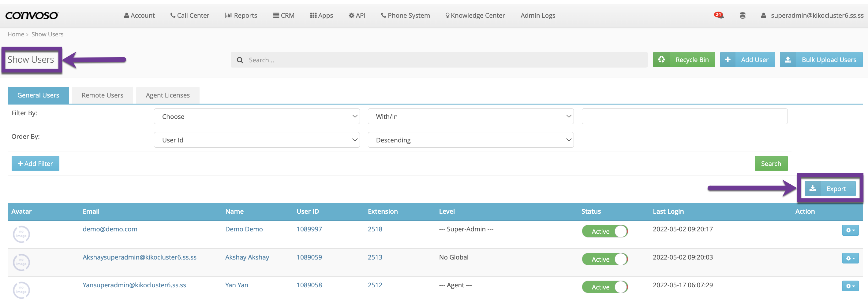
Task: Open the notifications bell with 24 badge
Action: click(x=719, y=16)
